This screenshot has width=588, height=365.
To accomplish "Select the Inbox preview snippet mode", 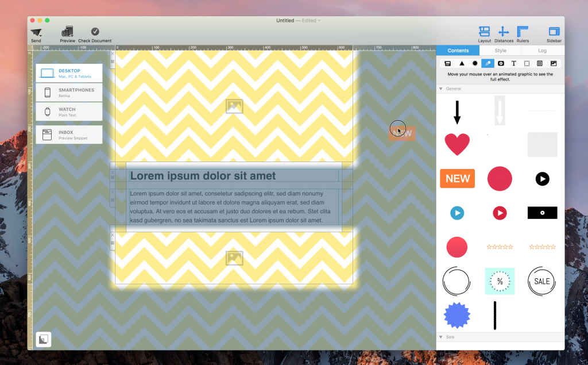I will [69, 135].
